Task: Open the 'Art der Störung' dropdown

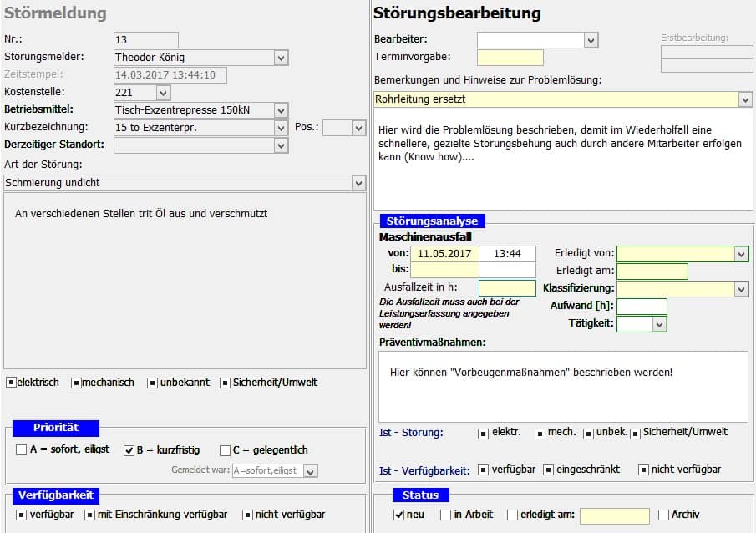Action: point(358,183)
